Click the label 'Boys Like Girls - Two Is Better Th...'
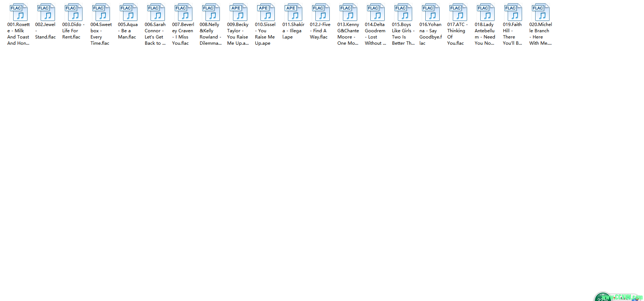The image size is (644, 301). (x=403, y=34)
